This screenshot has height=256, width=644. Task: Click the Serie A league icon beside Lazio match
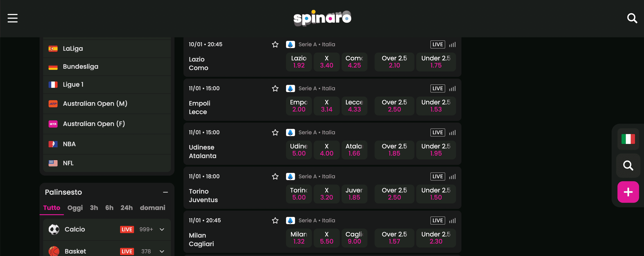point(290,44)
